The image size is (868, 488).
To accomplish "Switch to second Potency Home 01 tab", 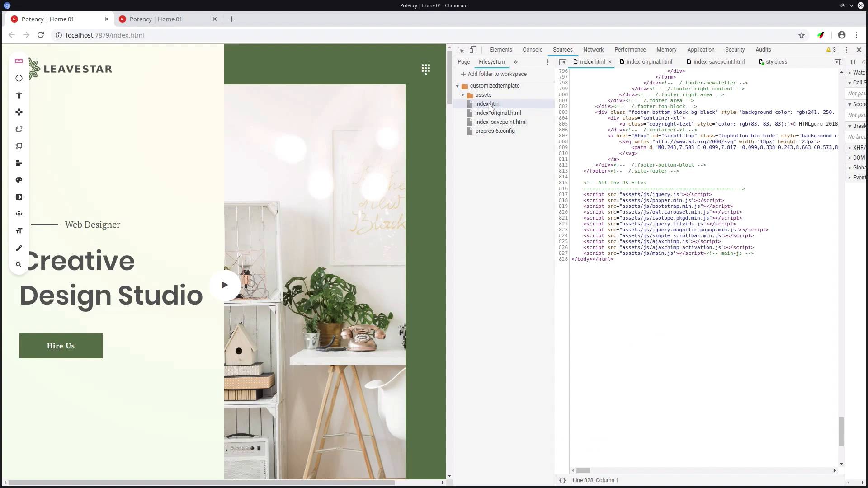I will point(167,19).
